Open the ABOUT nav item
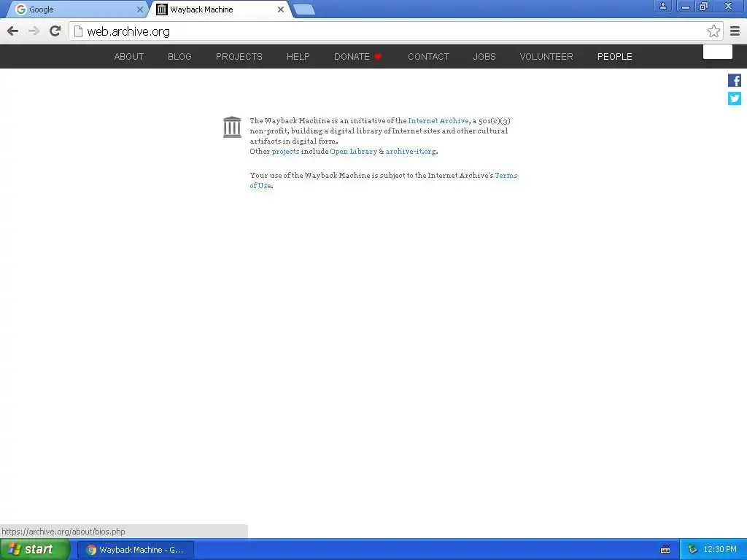This screenshot has width=747, height=560. tap(128, 57)
